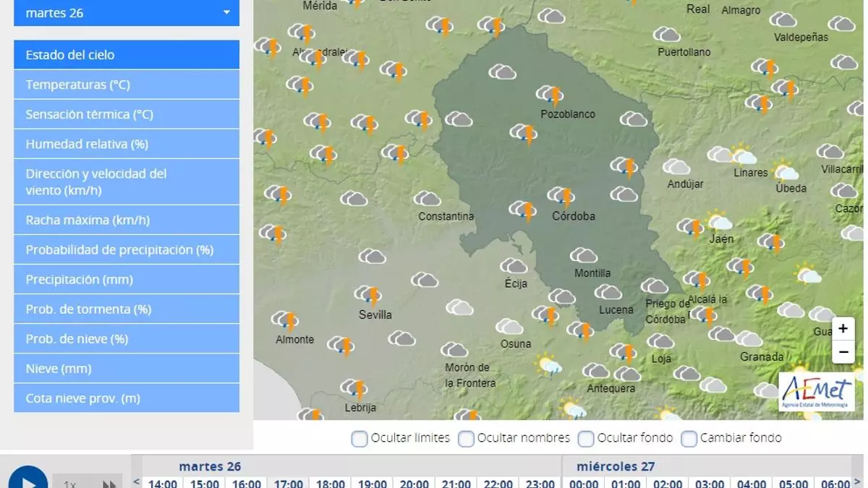The width and height of the screenshot is (868, 488).
Task: Click the AEMet logo
Action: 817,392
